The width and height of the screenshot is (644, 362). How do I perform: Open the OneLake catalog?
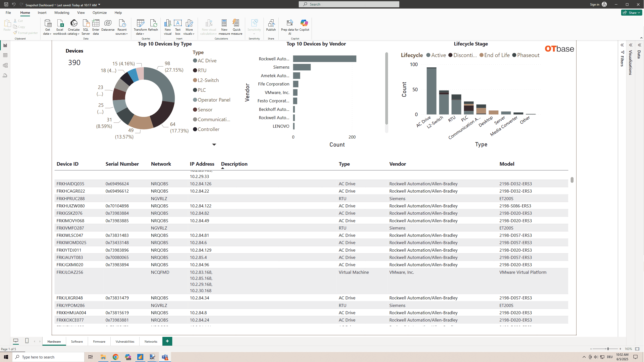(74, 27)
